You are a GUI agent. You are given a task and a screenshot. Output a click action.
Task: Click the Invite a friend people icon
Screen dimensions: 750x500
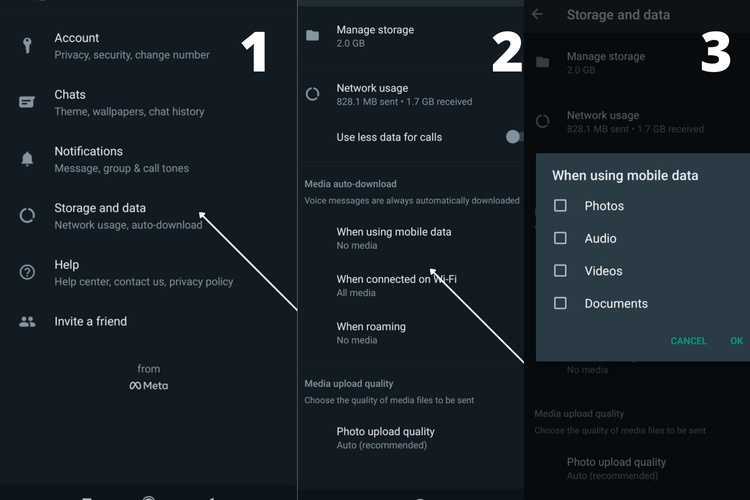click(27, 322)
